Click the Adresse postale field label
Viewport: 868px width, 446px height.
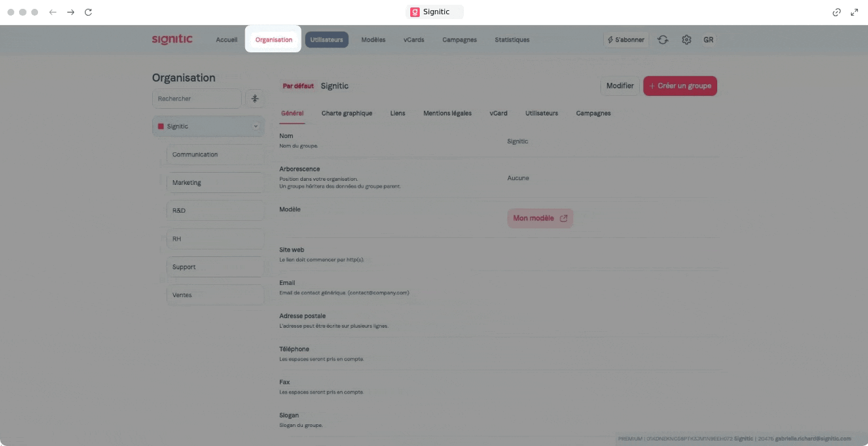[302, 316]
